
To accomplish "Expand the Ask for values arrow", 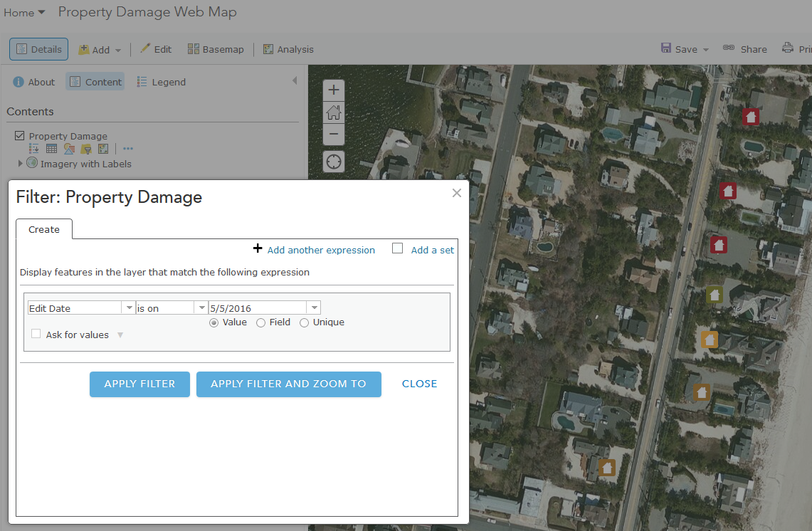I will coord(120,335).
